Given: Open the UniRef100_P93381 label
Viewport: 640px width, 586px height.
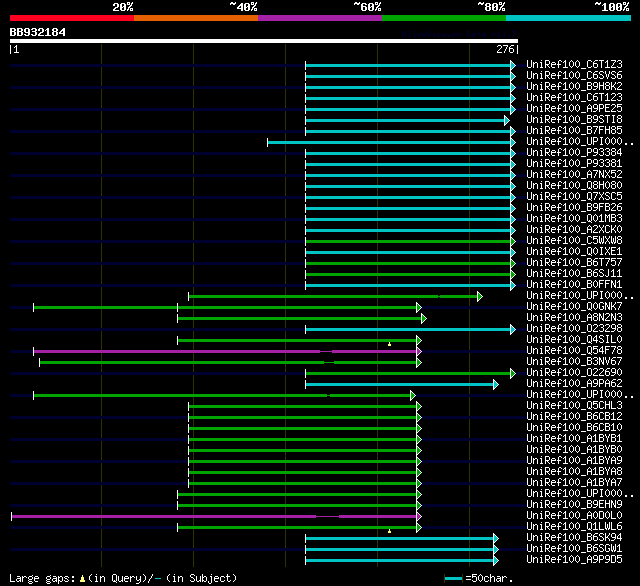Looking at the screenshot, I should [574, 164].
